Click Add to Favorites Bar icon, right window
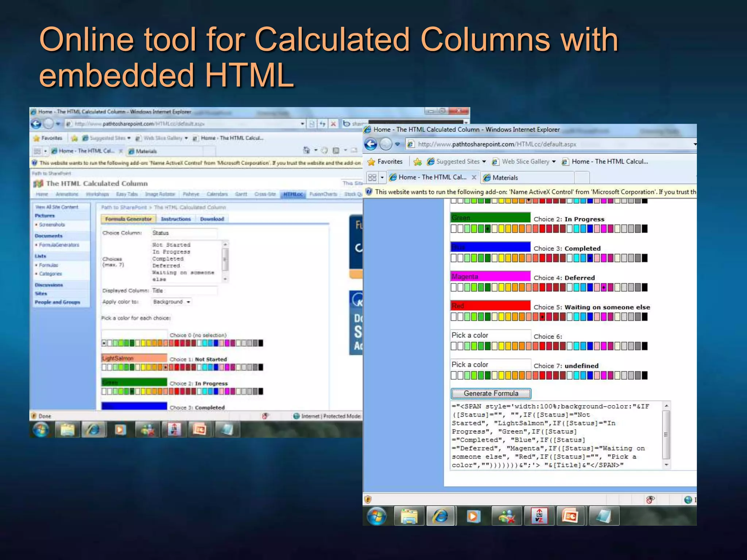Viewport: 747px width, 560px height. (418, 162)
